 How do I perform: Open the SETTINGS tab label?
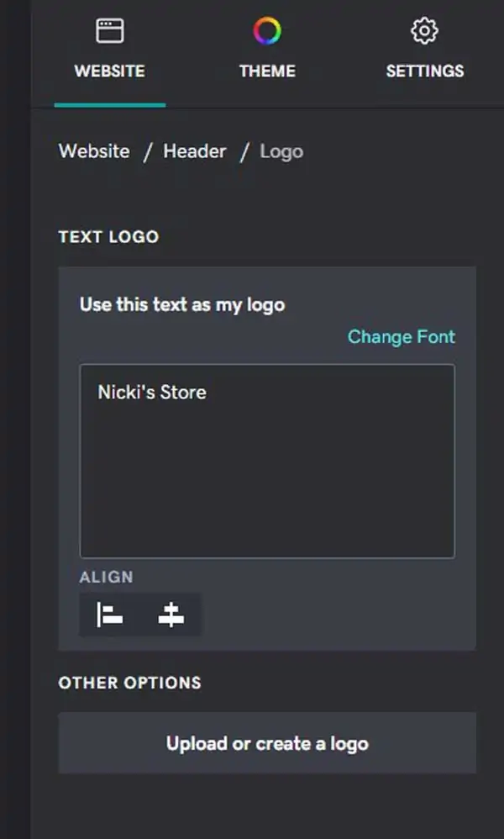pos(425,71)
